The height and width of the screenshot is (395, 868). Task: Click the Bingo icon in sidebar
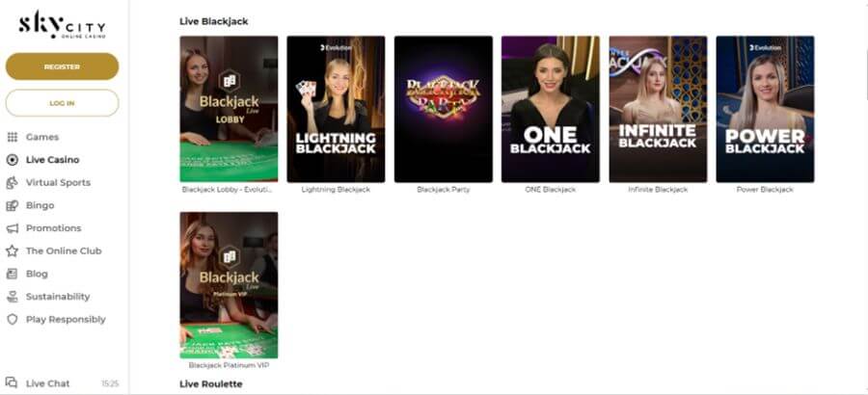pos(13,206)
